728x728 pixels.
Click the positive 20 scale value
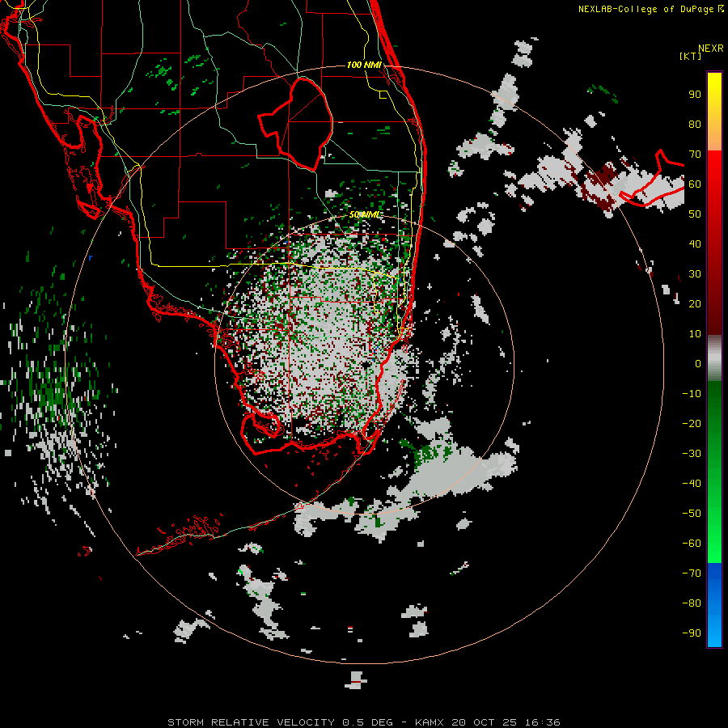695,303
